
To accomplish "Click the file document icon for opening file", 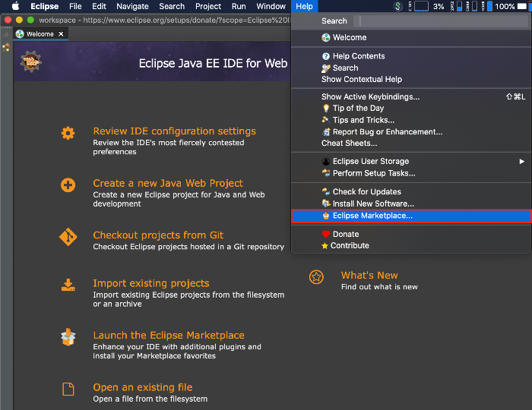I will tap(68, 389).
